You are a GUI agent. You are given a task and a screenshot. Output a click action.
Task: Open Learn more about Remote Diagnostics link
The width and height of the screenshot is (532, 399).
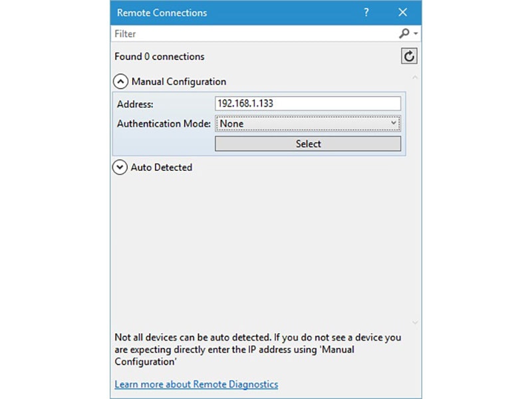[196, 384]
